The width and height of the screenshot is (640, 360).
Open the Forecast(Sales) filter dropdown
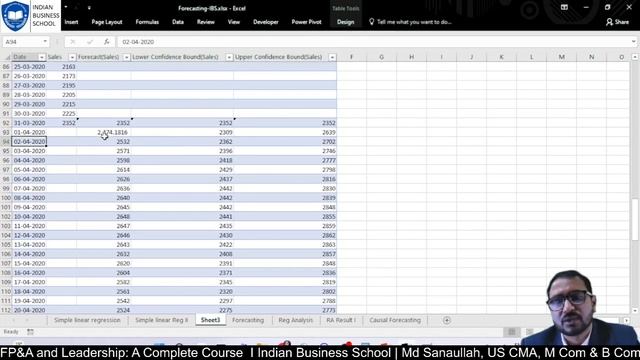tap(127, 57)
